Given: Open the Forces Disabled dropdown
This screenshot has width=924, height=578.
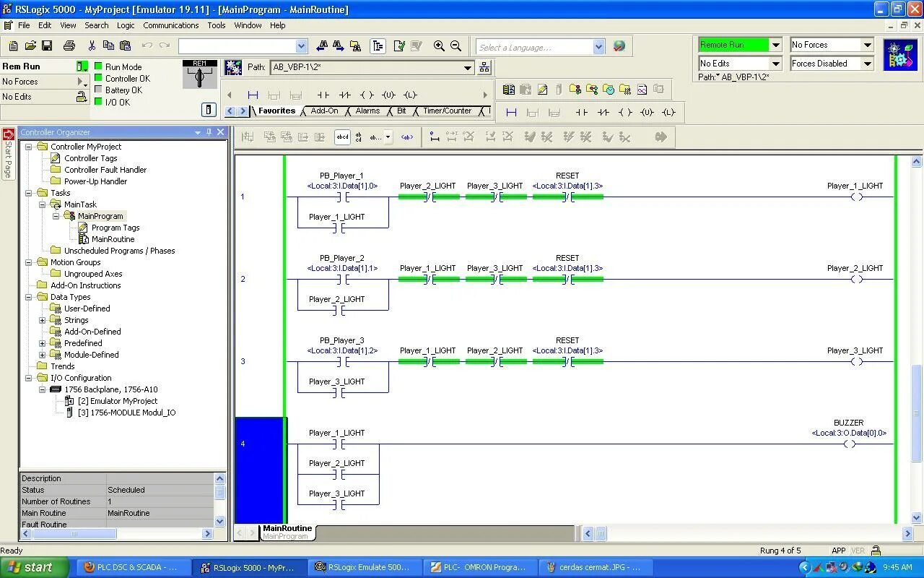Looking at the screenshot, I should click(868, 64).
